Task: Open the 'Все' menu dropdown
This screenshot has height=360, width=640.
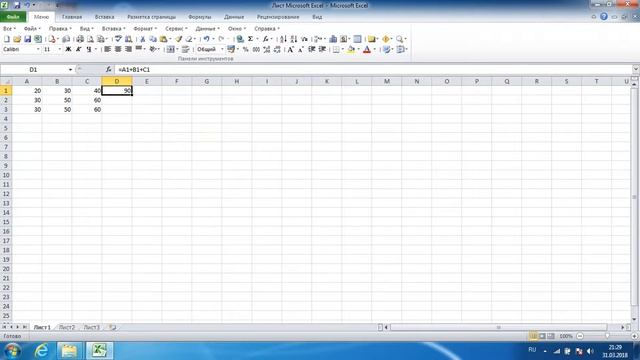Action: pos(9,29)
